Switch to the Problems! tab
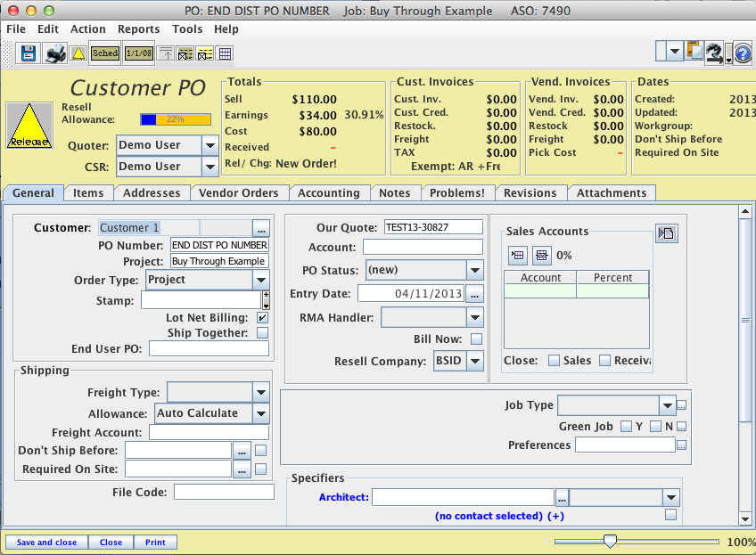 (x=457, y=192)
